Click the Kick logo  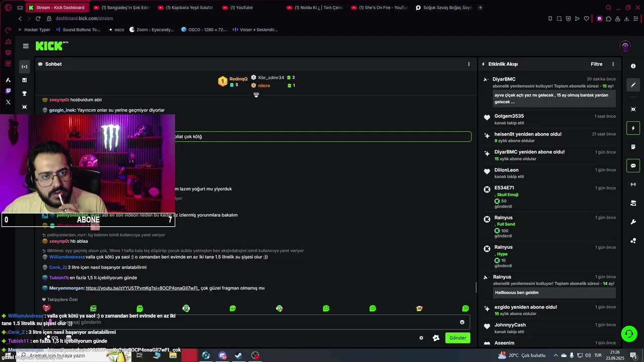(52, 46)
